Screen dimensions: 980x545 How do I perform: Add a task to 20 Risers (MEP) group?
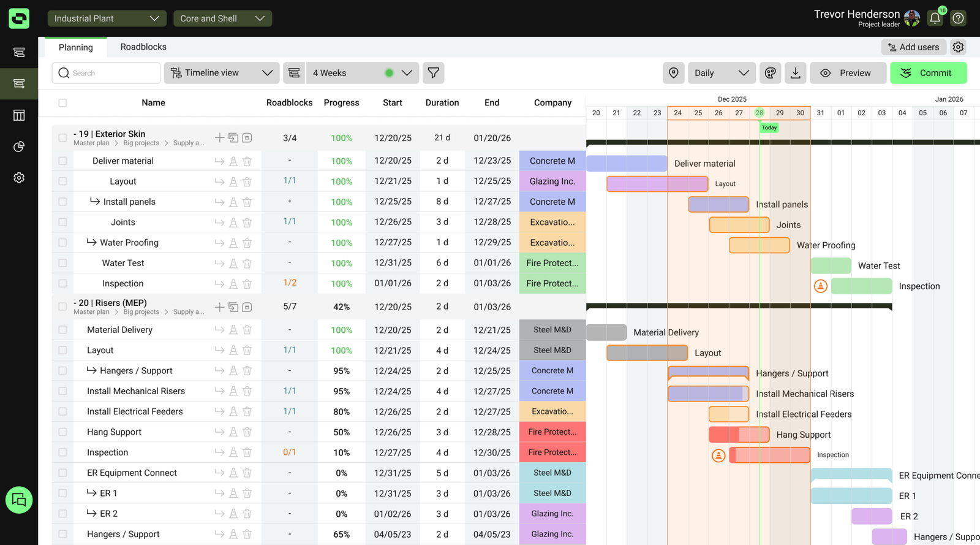point(219,307)
